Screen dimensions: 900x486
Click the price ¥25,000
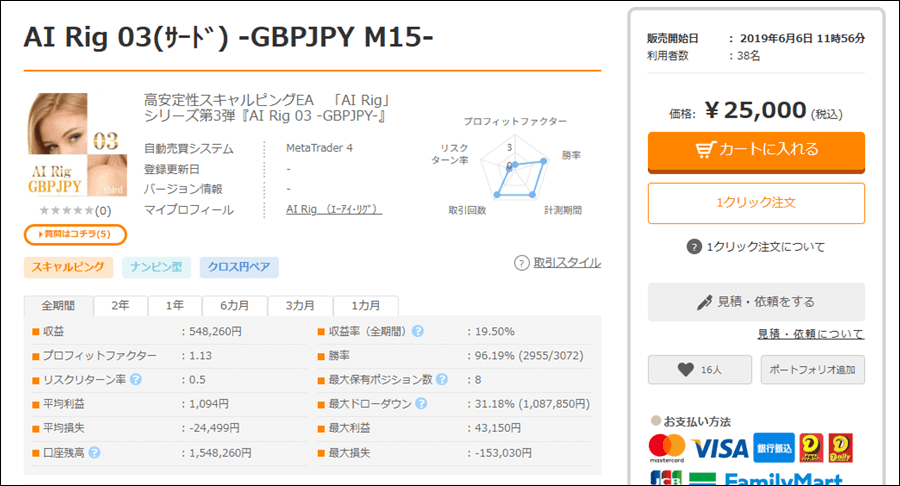tap(755, 110)
